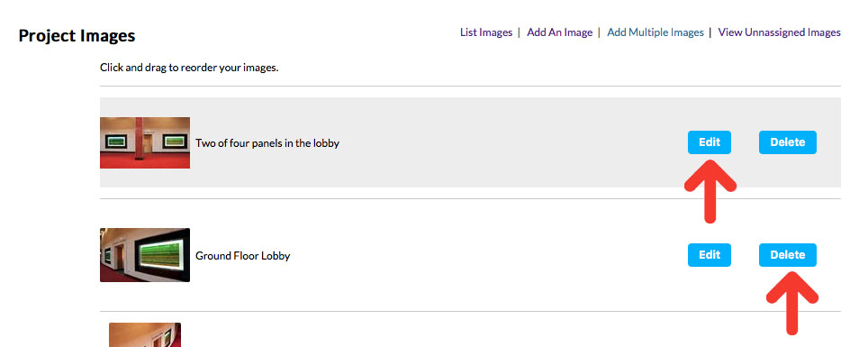Viewport: 868px width, 347px height.
Task: Click the gray gap between first row's Edit and Delete
Action: [745, 142]
